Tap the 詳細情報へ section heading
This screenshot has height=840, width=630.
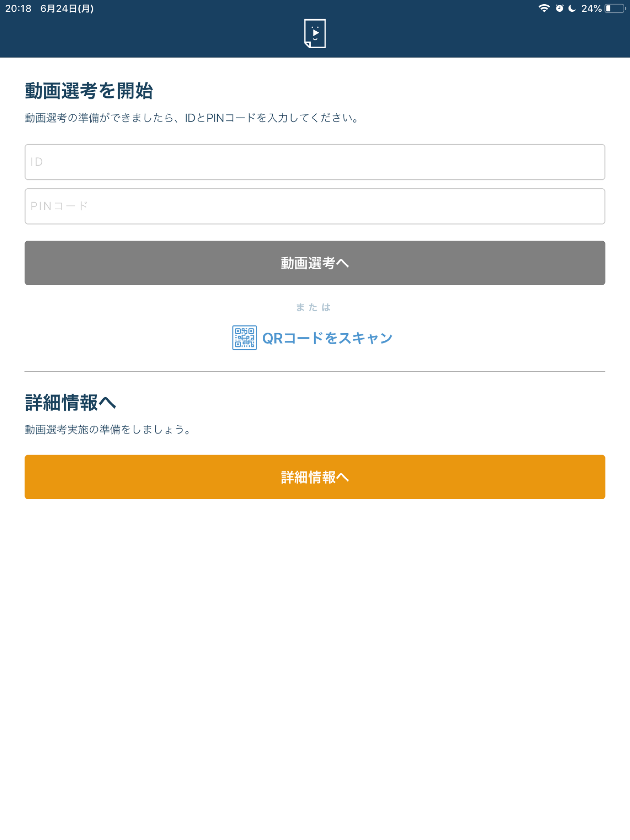click(70, 402)
